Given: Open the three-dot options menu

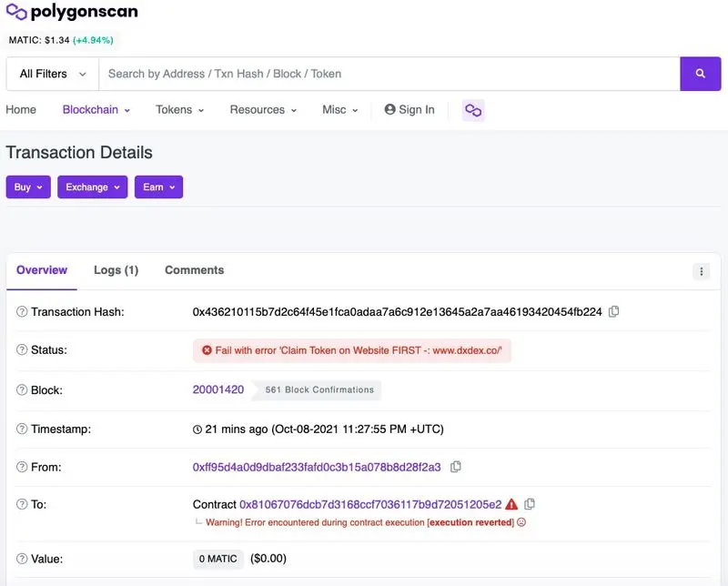Looking at the screenshot, I should (x=701, y=271).
